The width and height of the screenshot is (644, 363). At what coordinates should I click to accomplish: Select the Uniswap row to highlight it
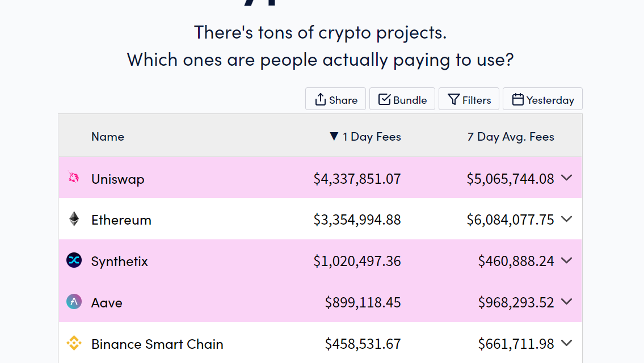coord(227,178)
